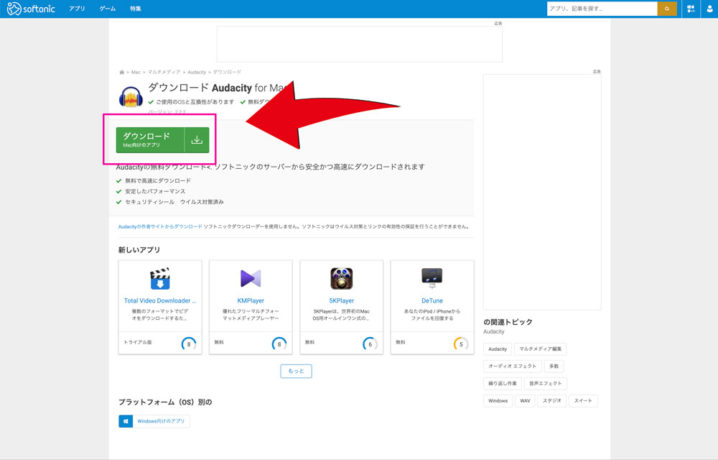This screenshot has width=718, height=460.
Task: Open Audacityの作者サイトからダウンロード link
Action: tap(160, 227)
